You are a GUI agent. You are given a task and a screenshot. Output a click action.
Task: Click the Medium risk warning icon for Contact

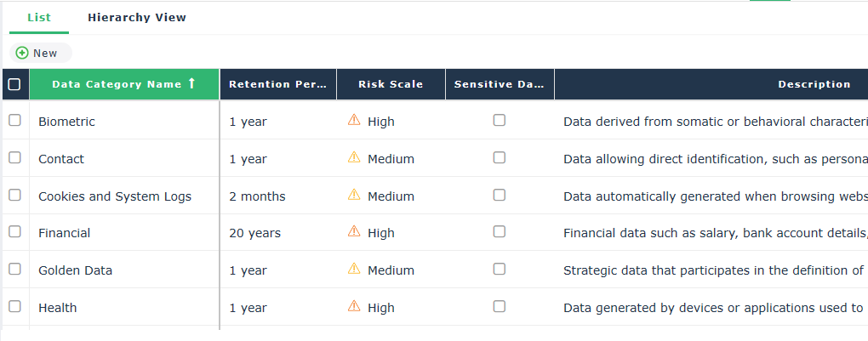click(354, 158)
